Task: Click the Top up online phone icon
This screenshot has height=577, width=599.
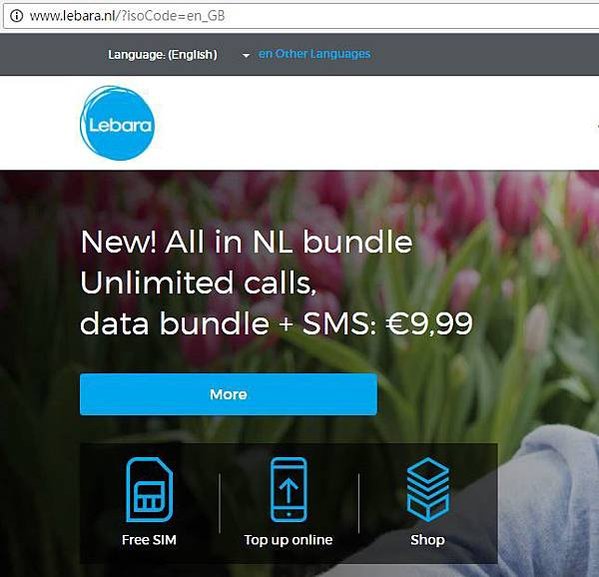Action: [288, 489]
